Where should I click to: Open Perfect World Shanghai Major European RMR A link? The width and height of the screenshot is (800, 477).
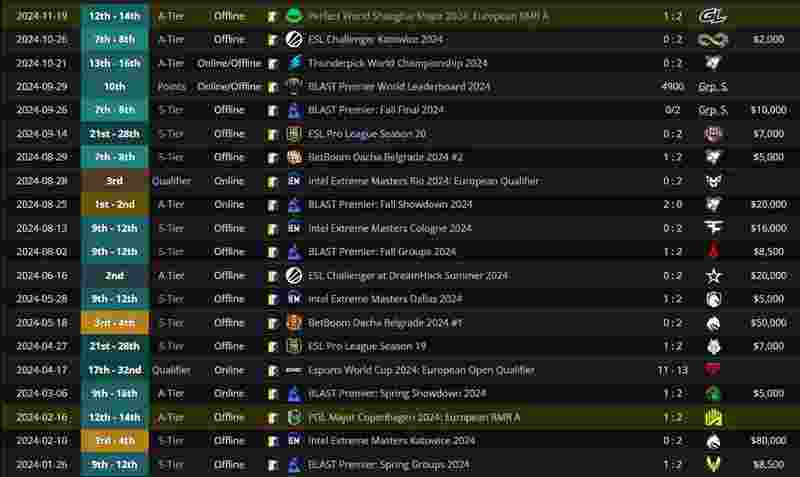click(429, 16)
